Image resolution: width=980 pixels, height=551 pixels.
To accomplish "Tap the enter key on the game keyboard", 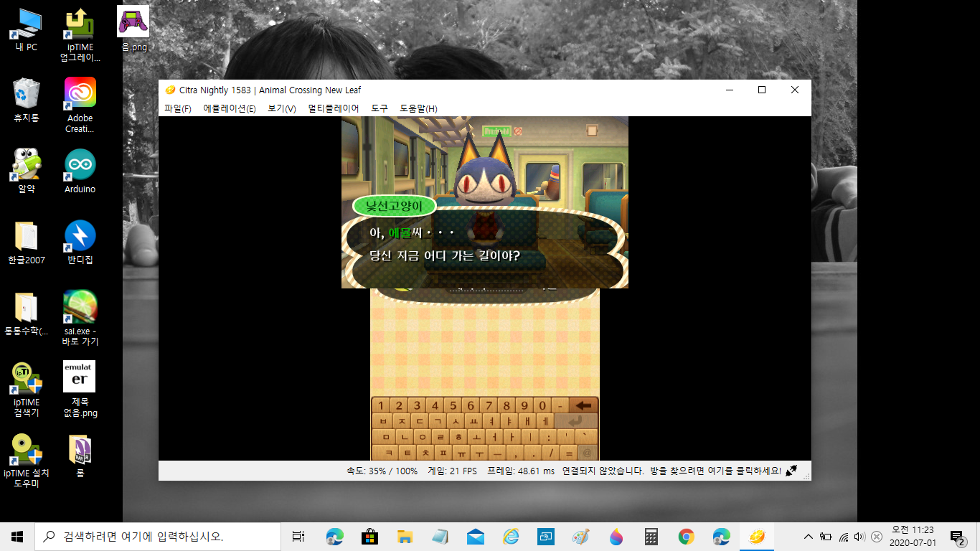I will coord(575,421).
